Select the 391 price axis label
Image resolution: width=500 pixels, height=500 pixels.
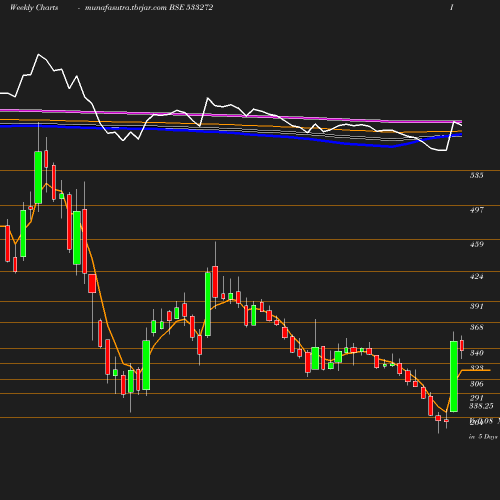click(x=476, y=306)
